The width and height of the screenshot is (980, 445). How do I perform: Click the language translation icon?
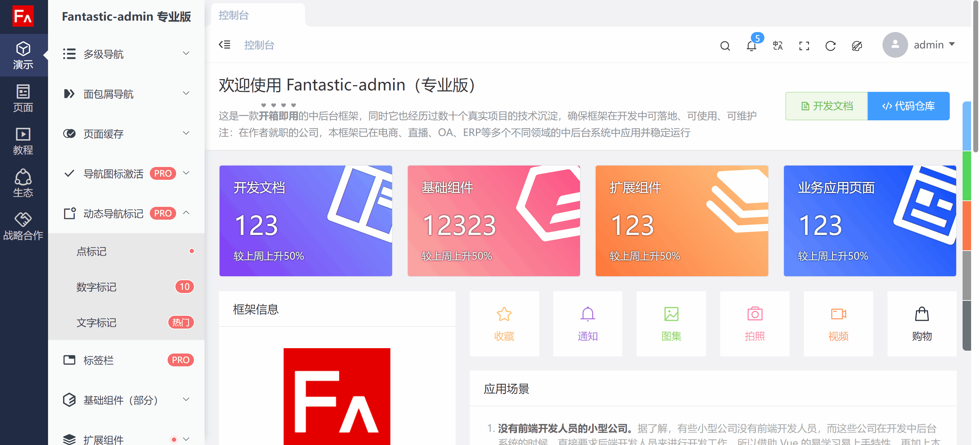tap(778, 46)
